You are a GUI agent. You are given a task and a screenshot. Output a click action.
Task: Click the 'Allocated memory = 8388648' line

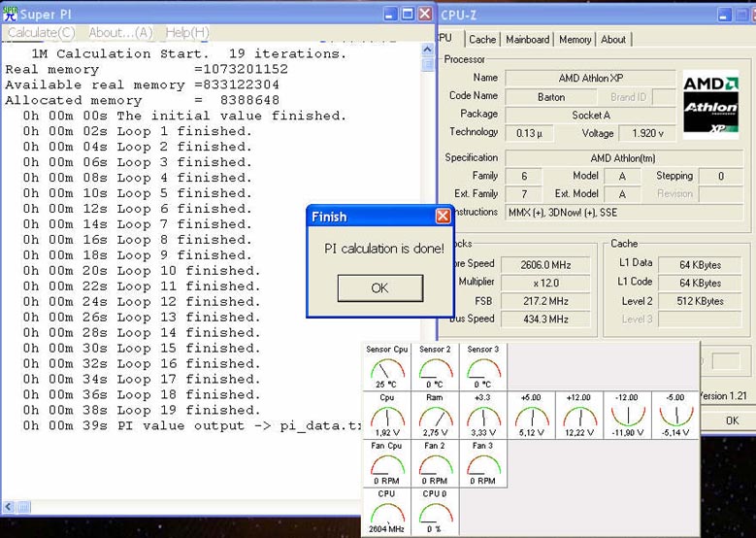coord(142,100)
